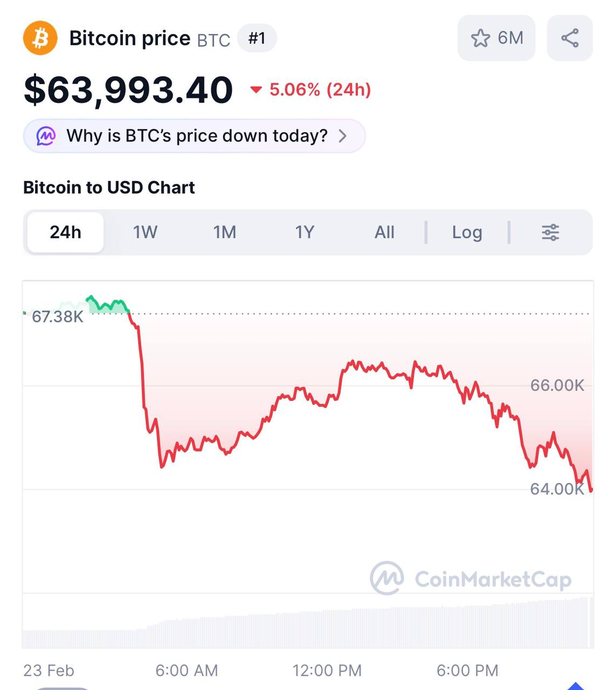Open the share options icon
Viewport: 616px width, 690px height.
570,38
